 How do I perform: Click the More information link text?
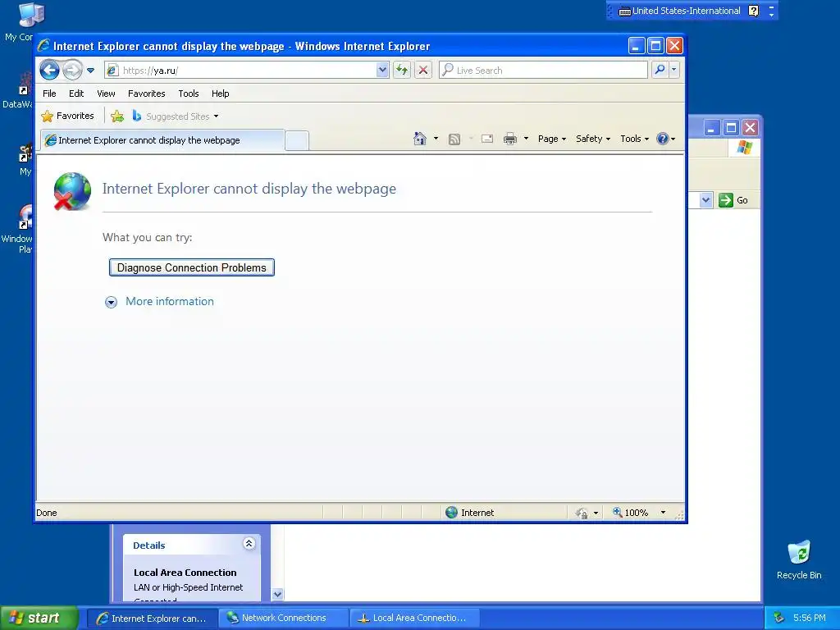(x=170, y=302)
